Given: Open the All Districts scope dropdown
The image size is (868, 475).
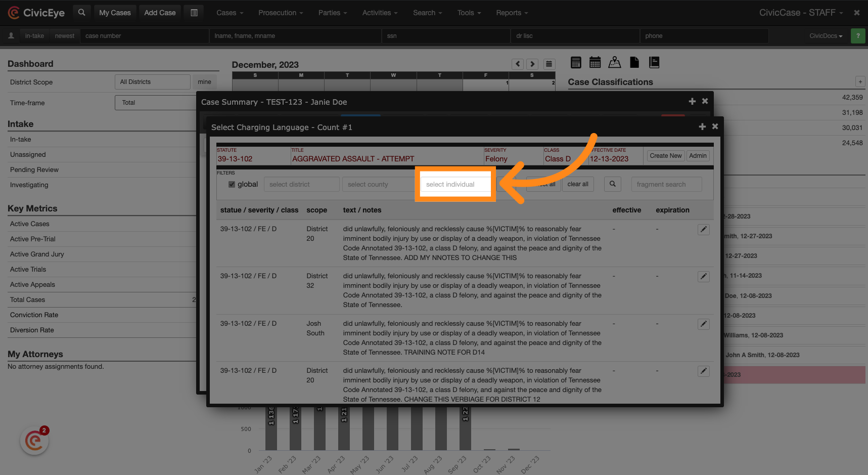Looking at the screenshot, I should point(153,82).
